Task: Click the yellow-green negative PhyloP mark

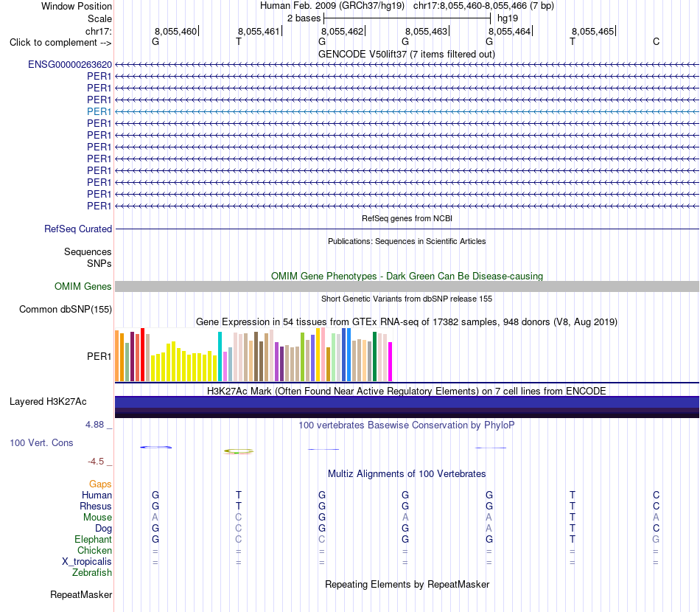Action: point(239,451)
